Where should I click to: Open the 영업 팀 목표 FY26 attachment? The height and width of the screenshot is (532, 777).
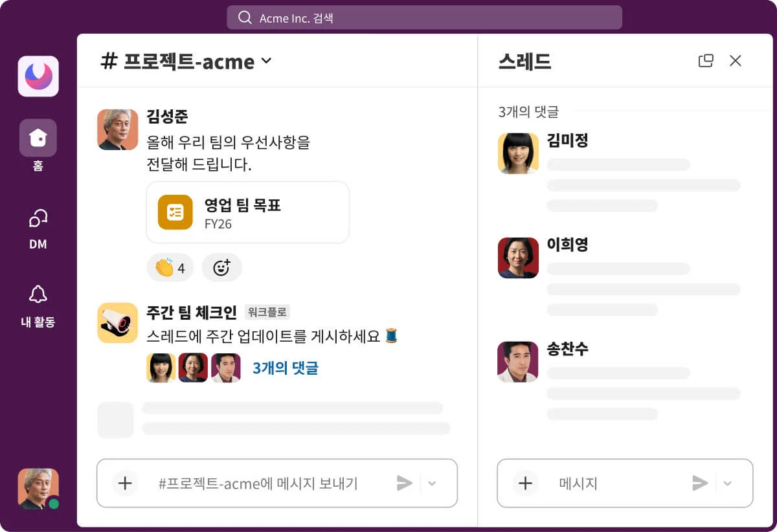click(247, 212)
